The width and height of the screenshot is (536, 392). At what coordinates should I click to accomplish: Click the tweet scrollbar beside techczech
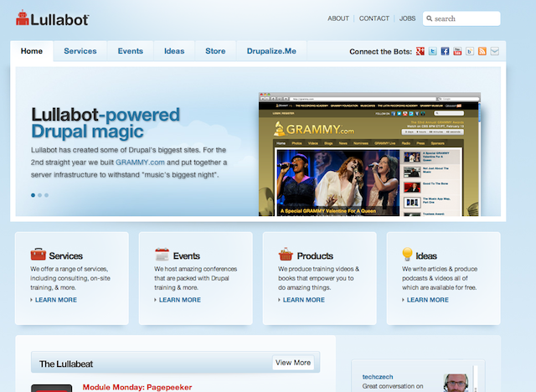(x=476, y=379)
